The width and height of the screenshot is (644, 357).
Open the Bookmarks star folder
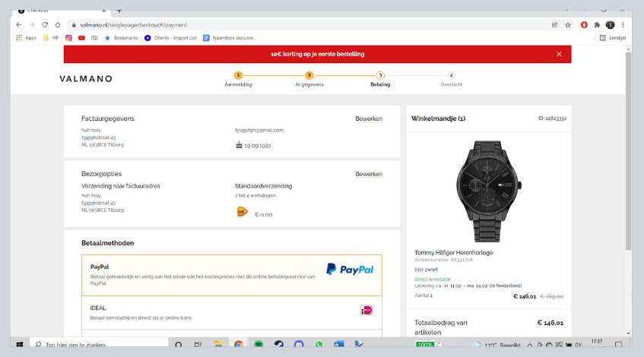[121, 38]
